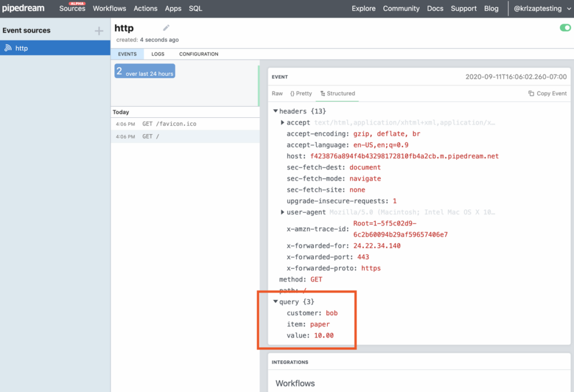Toggle the http source enabled switch
Image resolution: width=574 pixels, height=392 pixels.
tap(565, 28)
